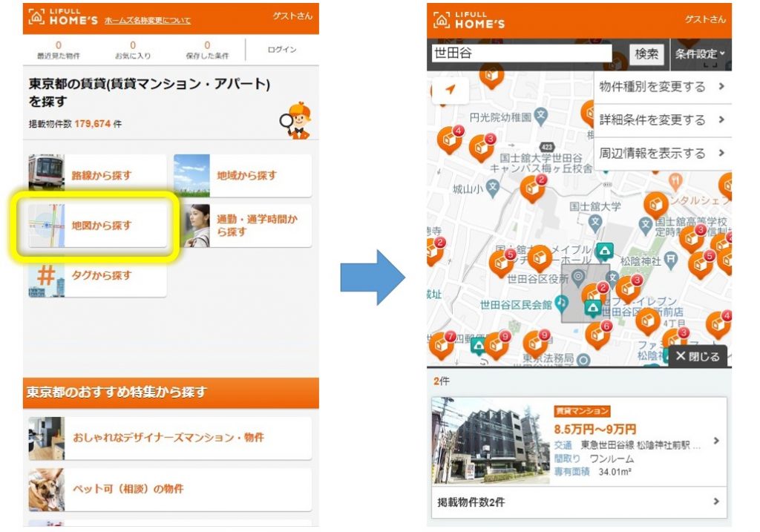Click the LIFULL HOME'S logo on map screen
760x532 pixels.
coord(469,20)
